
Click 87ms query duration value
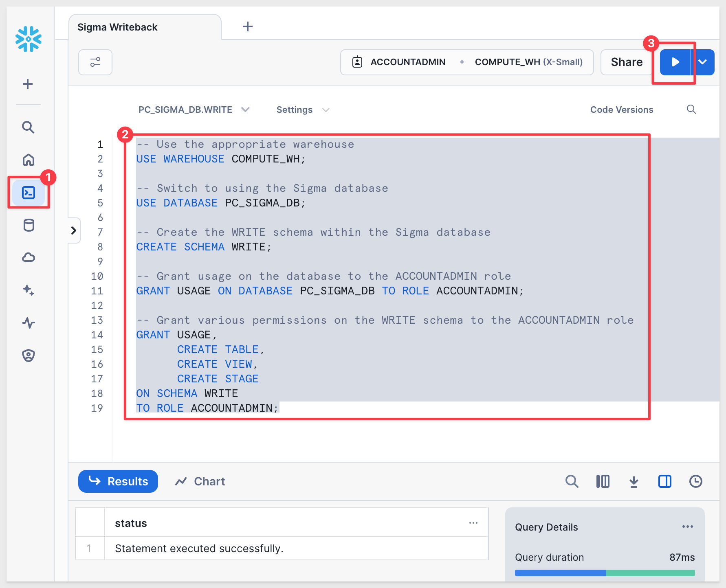682,557
